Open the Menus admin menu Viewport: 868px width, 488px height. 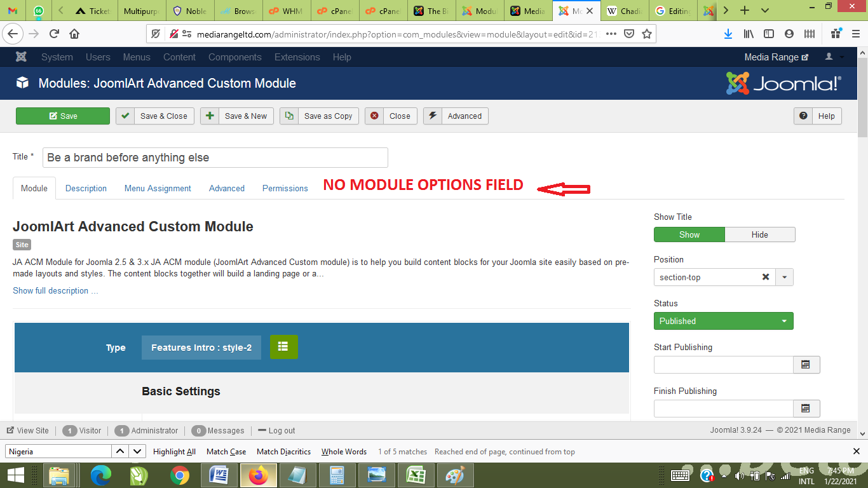tap(137, 57)
